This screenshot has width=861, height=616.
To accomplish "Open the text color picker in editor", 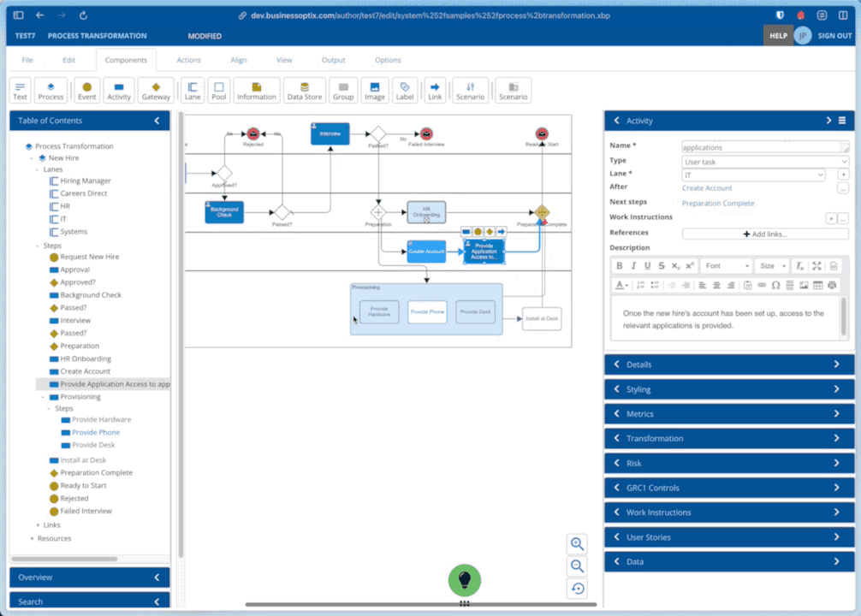I will point(622,285).
